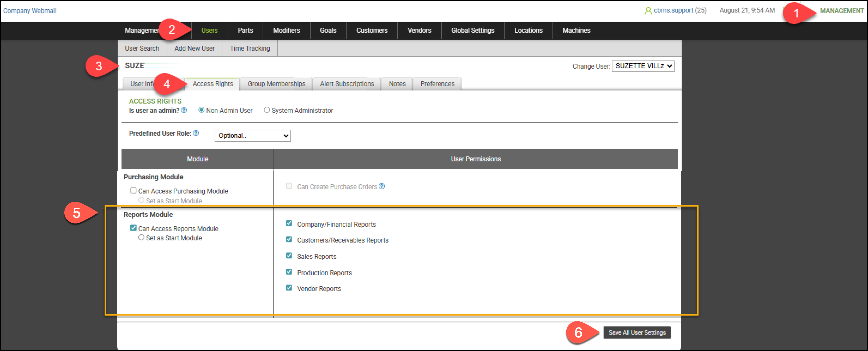Select System Administrator radio option
868x351 pixels.
266,110
